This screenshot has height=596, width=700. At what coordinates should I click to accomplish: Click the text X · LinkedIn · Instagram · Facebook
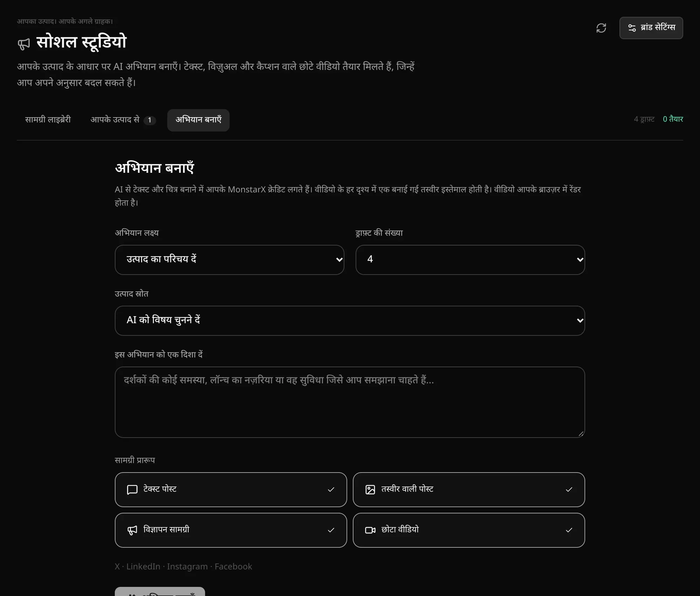pos(183,566)
